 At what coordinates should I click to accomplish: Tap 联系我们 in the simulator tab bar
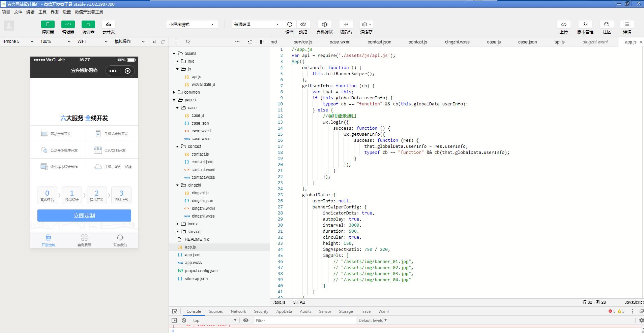click(x=120, y=240)
